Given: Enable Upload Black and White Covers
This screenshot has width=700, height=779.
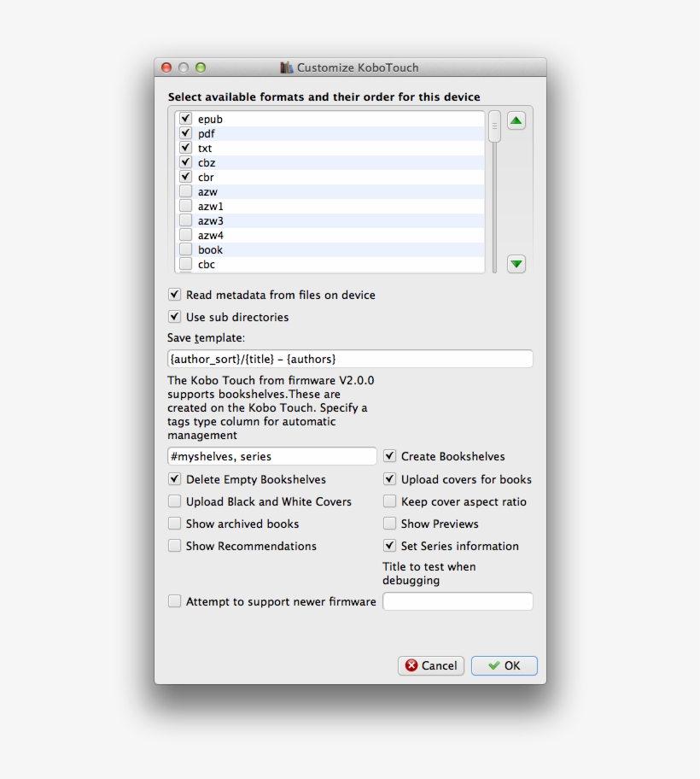Looking at the screenshot, I should click(x=175, y=501).
